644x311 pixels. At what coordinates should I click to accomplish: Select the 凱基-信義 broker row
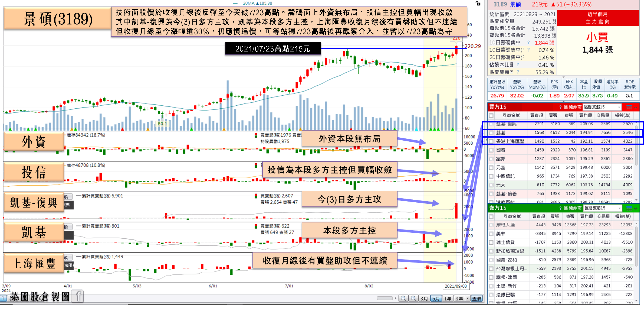(x=561, y=194)
